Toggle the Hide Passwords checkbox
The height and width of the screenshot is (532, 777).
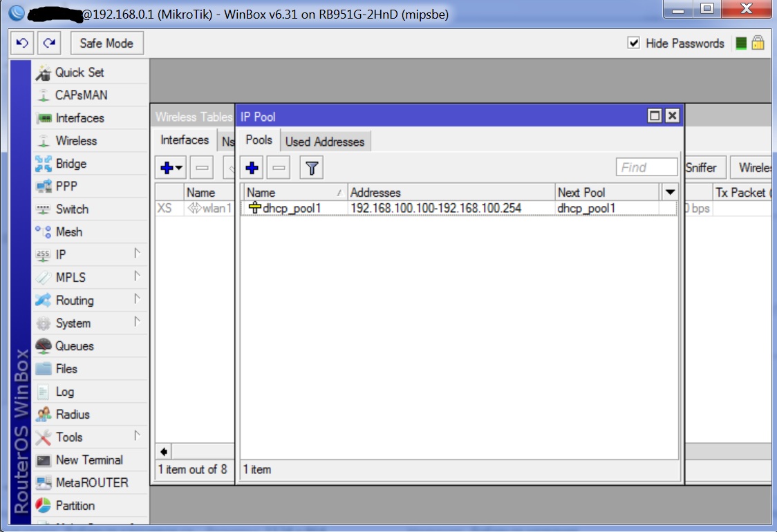tap(633, 43)
